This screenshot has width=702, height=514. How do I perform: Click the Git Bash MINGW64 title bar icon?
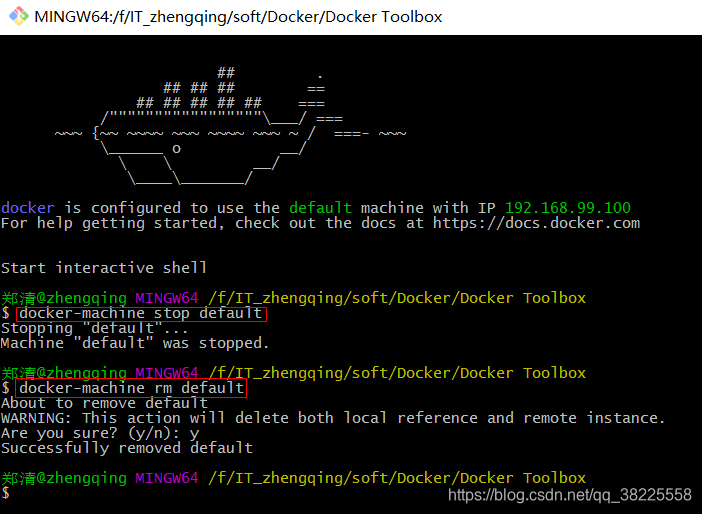(19, 16)
